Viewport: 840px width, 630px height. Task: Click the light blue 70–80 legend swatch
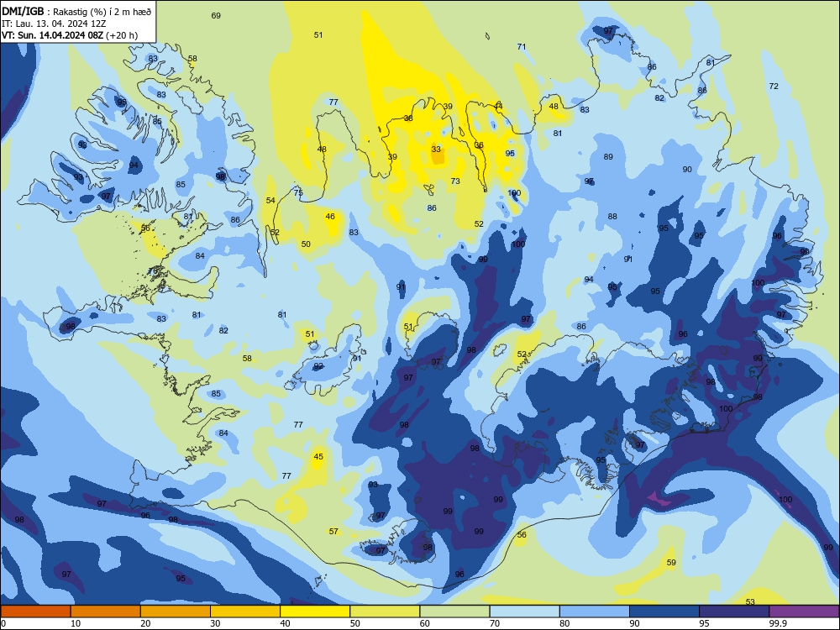[524, 612]
